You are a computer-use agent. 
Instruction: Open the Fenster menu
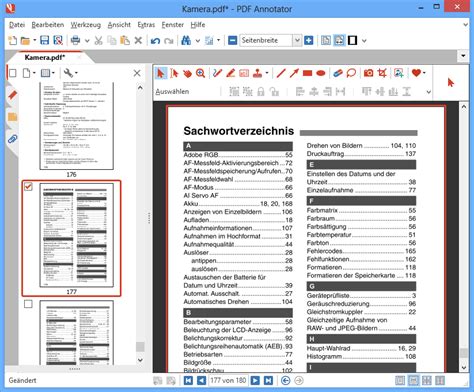172,25
